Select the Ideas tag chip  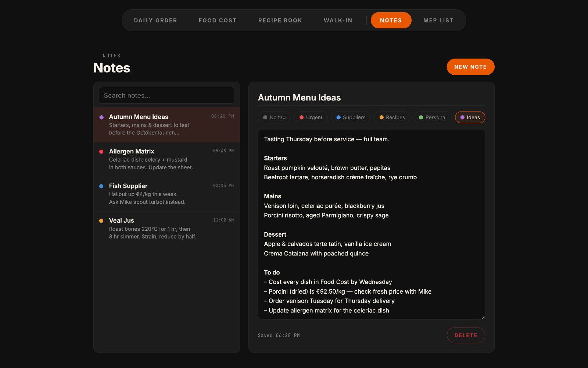click(470, 117)
